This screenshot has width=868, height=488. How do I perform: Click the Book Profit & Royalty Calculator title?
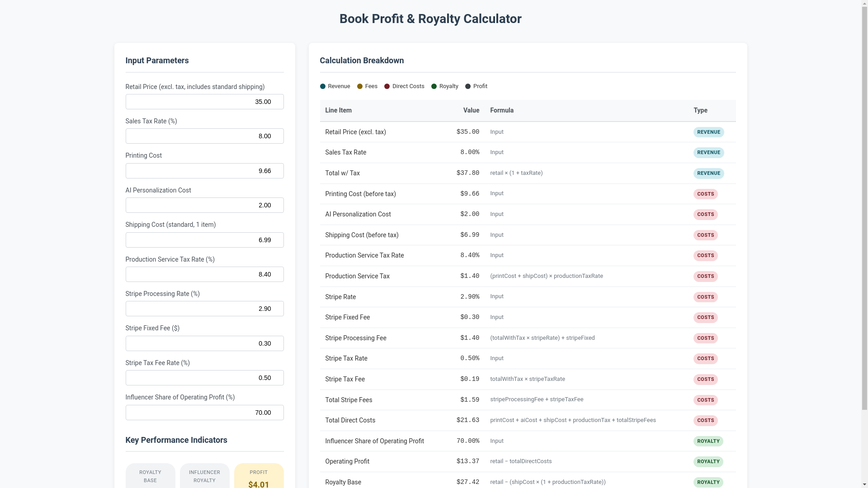point(430,19)
